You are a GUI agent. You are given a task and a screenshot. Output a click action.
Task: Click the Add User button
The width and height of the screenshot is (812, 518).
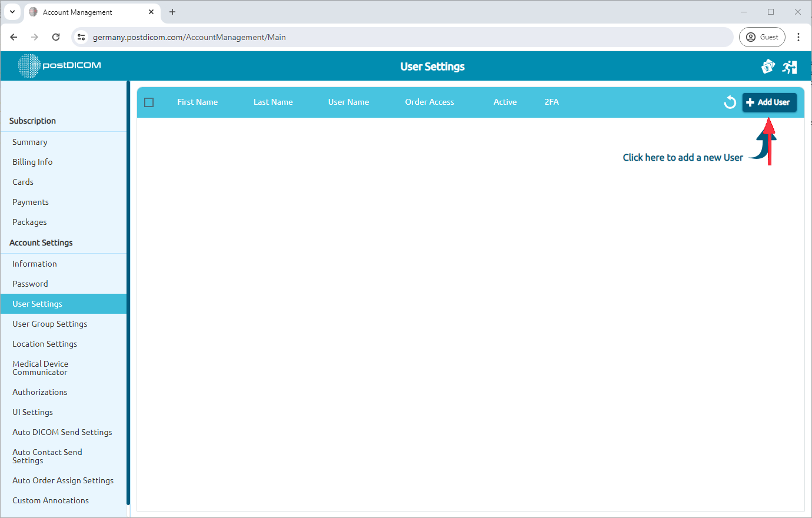[x=769, y=102]
